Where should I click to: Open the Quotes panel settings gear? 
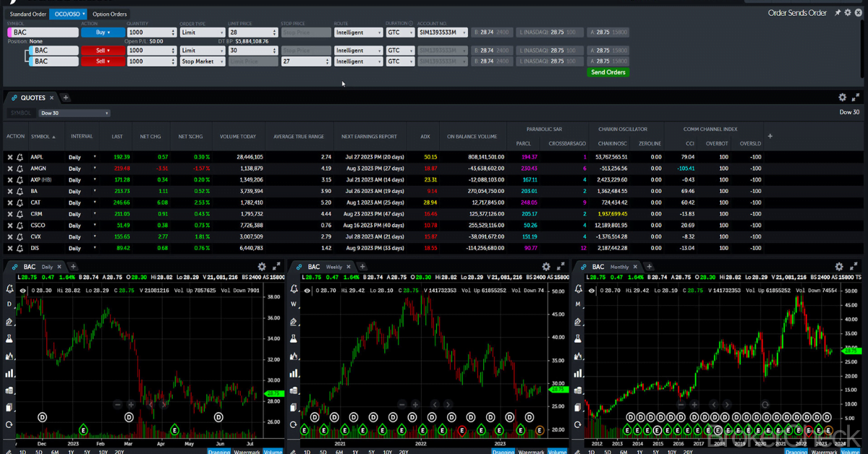point(841,97)
